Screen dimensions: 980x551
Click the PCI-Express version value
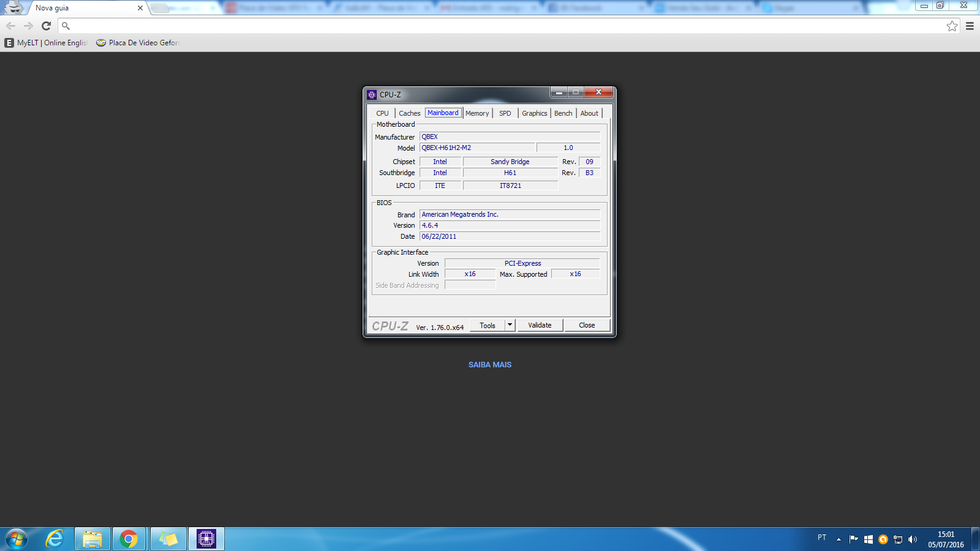522,263
